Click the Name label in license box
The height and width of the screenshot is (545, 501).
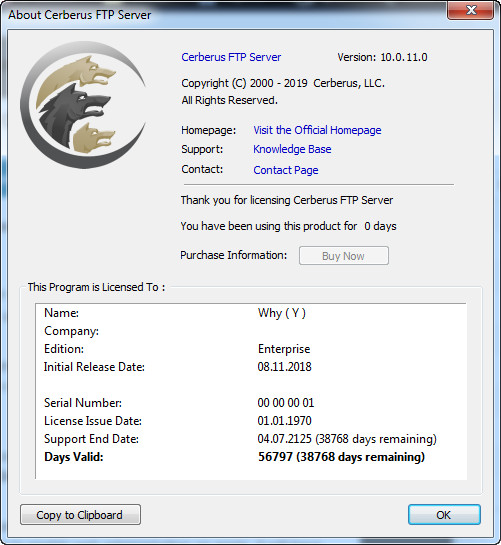pos(62,313)
